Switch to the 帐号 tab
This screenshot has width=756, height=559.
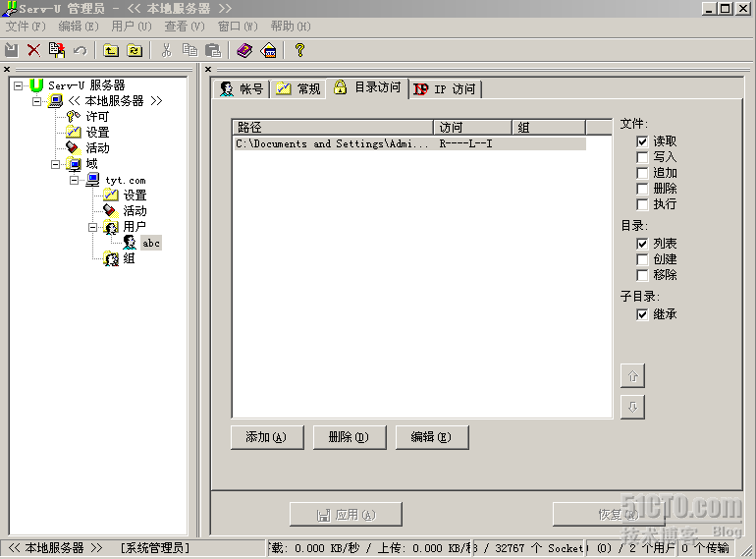pos(242,88)
